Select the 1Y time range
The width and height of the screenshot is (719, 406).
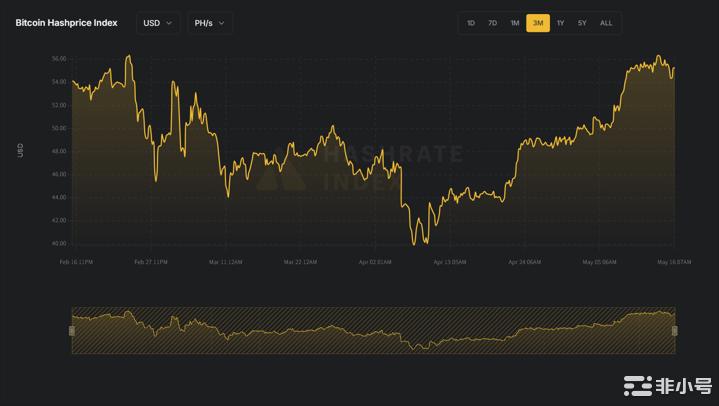[560, 23]
